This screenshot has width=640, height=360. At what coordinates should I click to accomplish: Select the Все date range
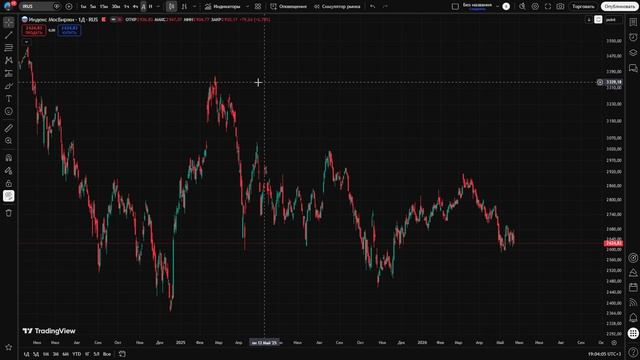[107, 354]
